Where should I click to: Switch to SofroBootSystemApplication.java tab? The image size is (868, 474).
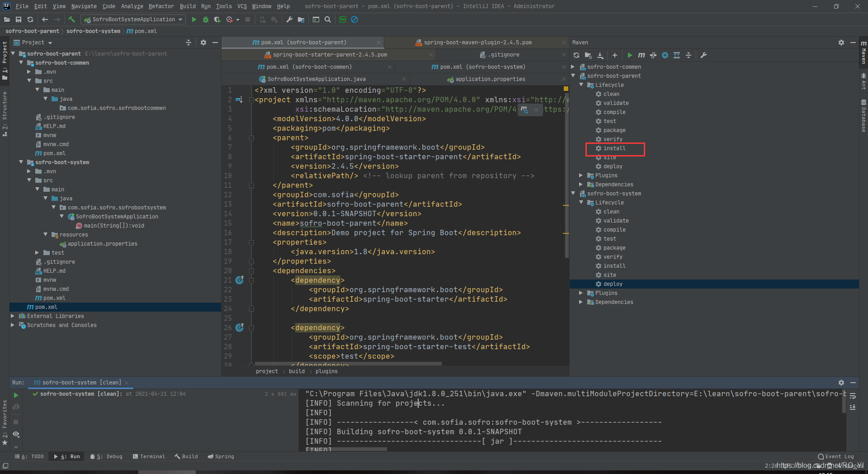(316, 79)
